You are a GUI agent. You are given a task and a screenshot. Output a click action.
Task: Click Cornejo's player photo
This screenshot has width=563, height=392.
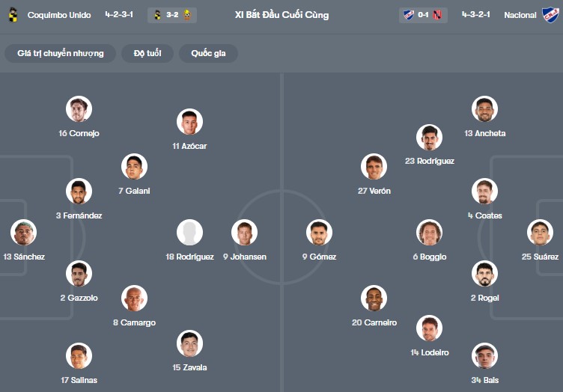click(79, 109)
